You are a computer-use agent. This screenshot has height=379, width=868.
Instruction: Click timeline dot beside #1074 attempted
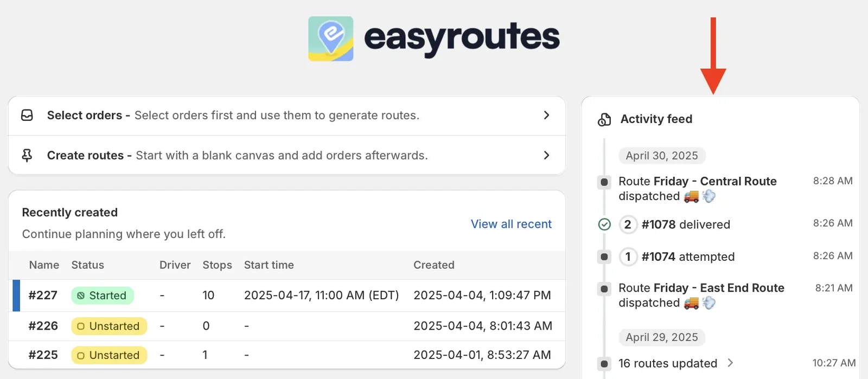pos(604,256)
